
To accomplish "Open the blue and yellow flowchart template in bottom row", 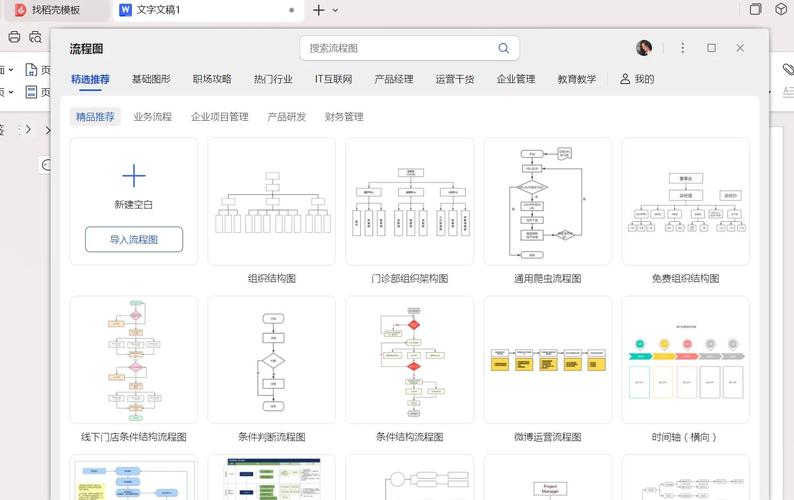I will click(x=134, y=477).
